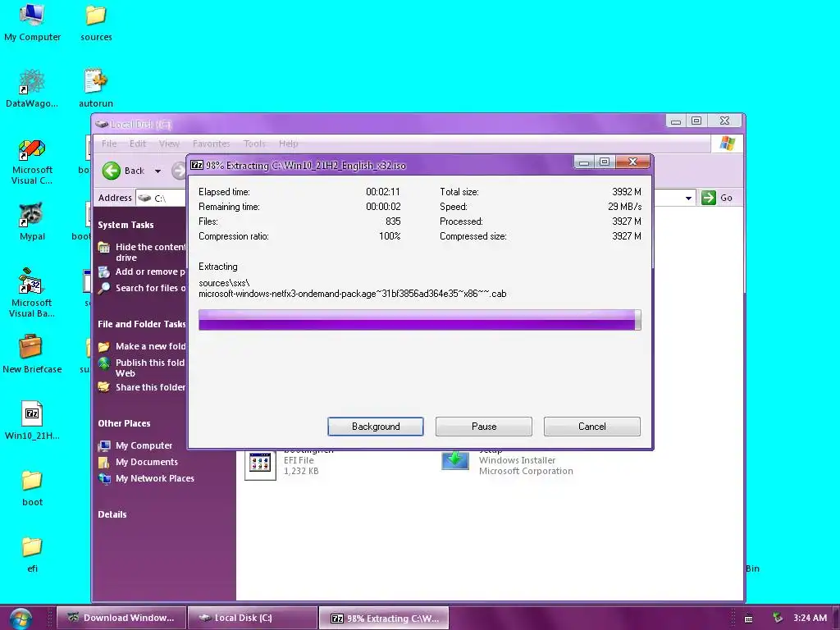Select the efi folder on desktop

(32, 555)
